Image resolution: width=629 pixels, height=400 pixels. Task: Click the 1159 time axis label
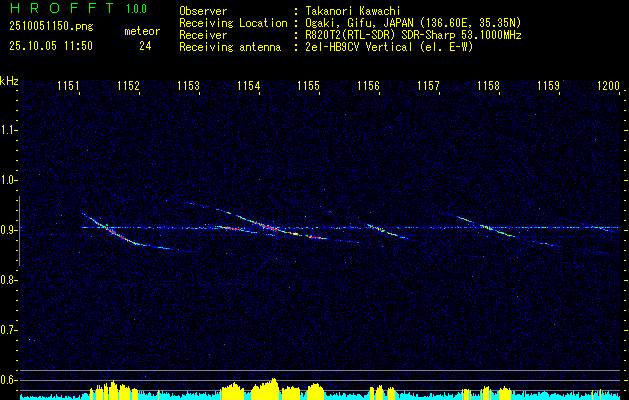548,86
